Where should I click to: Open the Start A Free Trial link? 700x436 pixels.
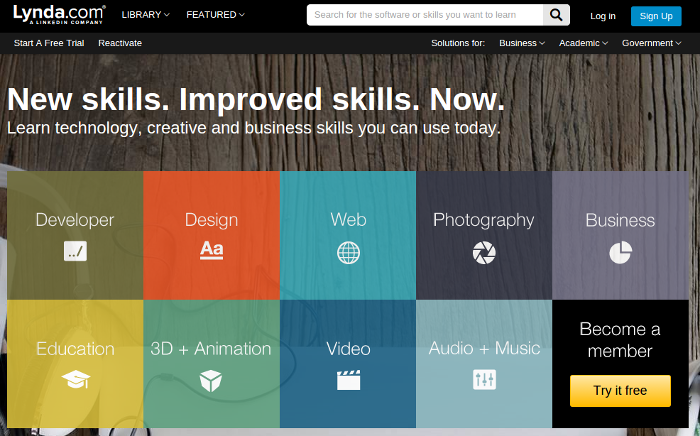pyautogui.click(x=50, y=43)
